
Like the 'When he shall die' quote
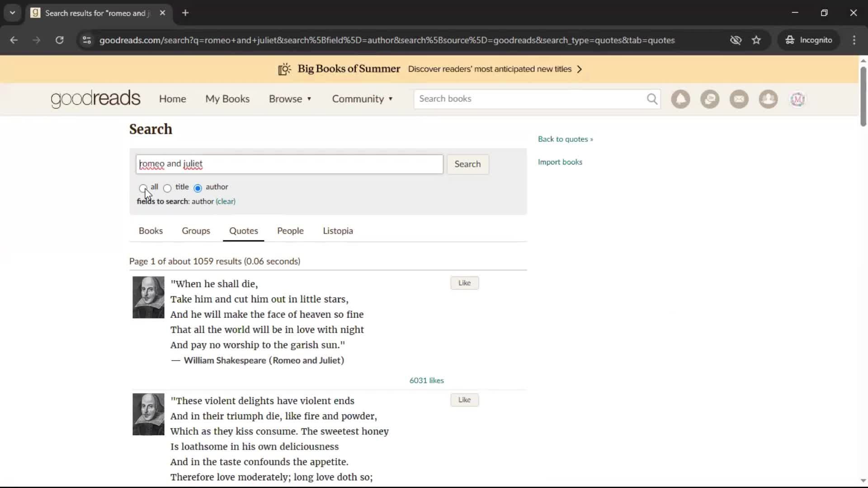[x=464, y=283]
